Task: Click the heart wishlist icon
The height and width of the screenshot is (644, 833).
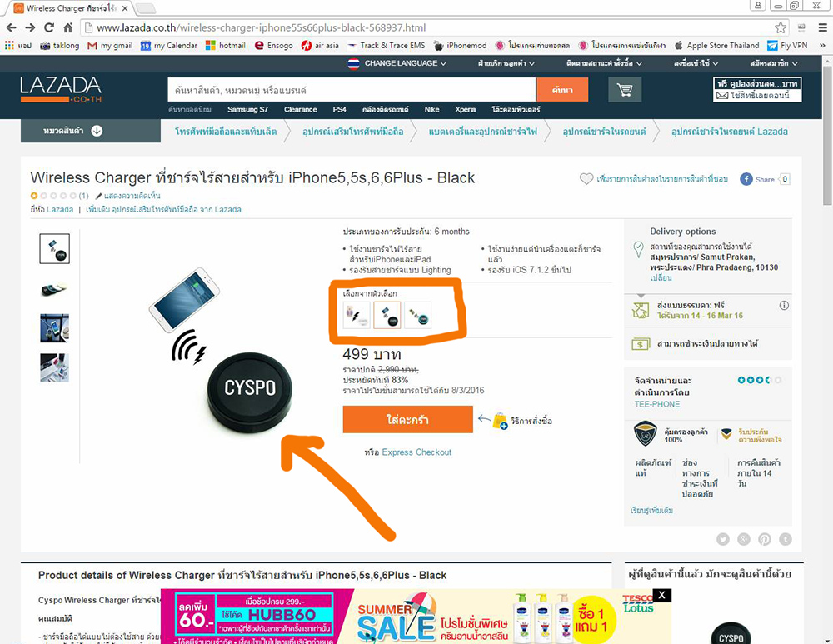Action: (586, 179)
